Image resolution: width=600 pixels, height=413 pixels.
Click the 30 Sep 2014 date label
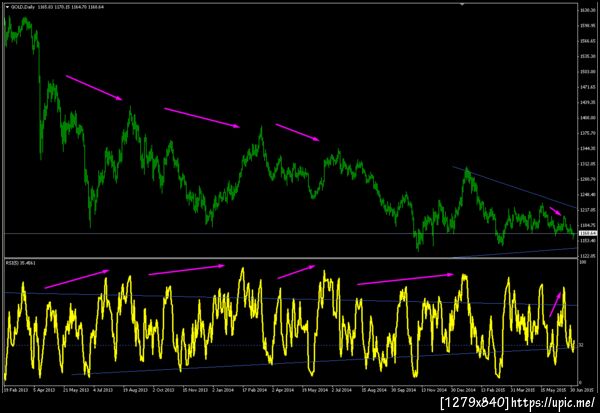(403, 390)
